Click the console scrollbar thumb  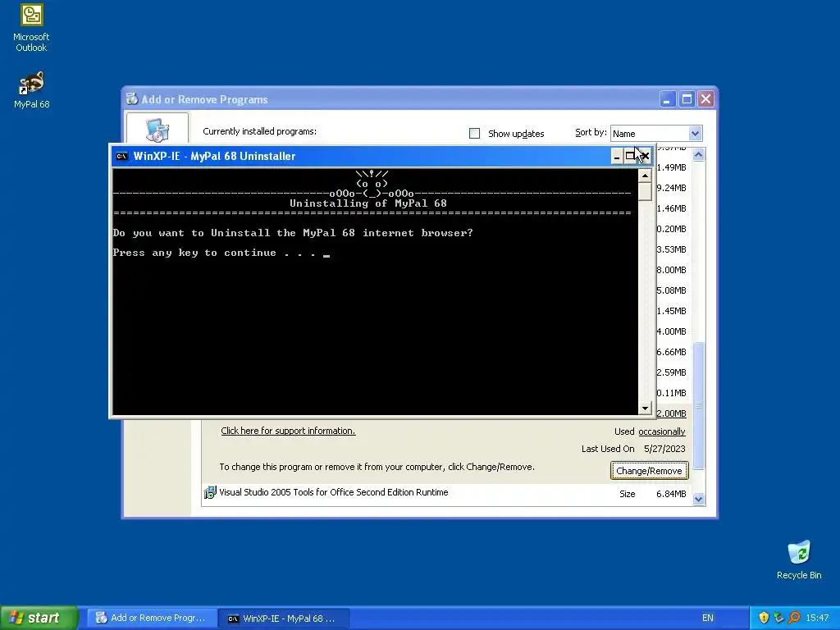pos(645,191)
